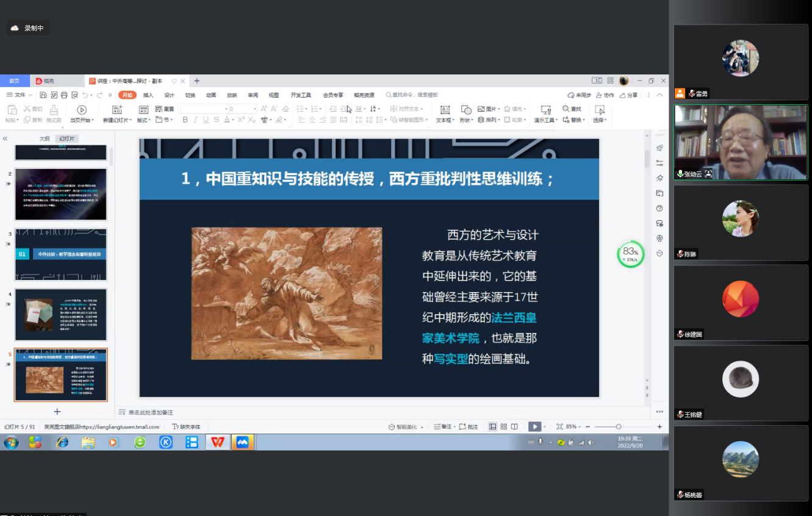Click the 分享 share button
812x516 pixels.
click(x=628, y=95)
